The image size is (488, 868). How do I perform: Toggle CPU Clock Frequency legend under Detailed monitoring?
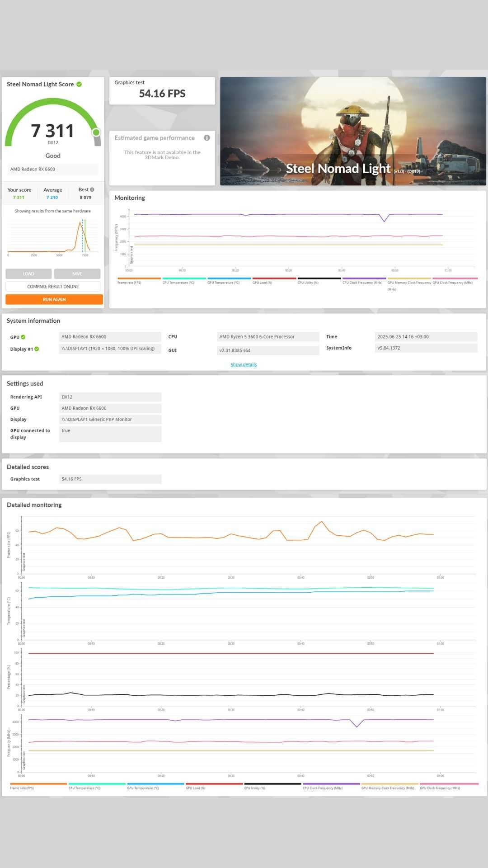tap(331, 786)
